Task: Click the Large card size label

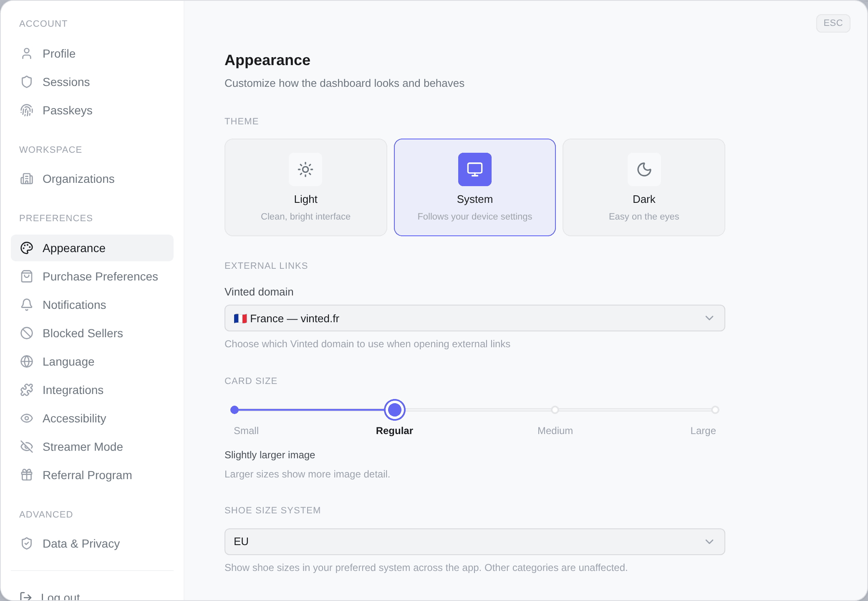Action: [x=703, y=431]
